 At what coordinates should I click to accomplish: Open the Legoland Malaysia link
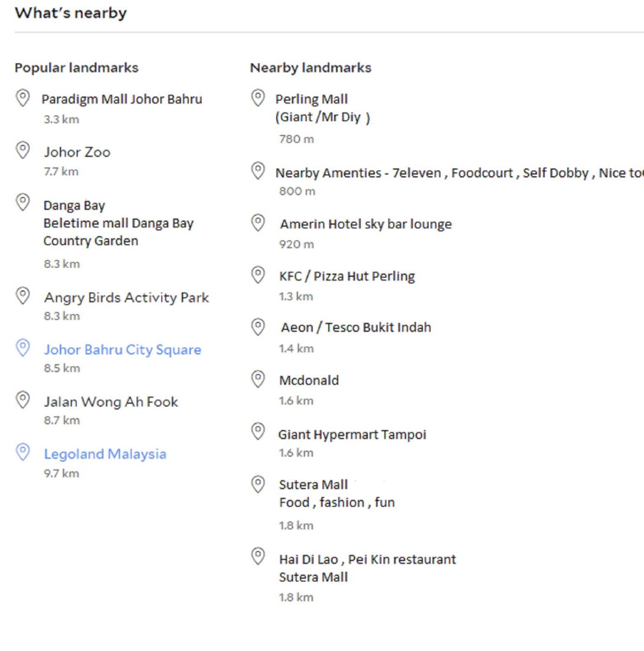(105, 454)
